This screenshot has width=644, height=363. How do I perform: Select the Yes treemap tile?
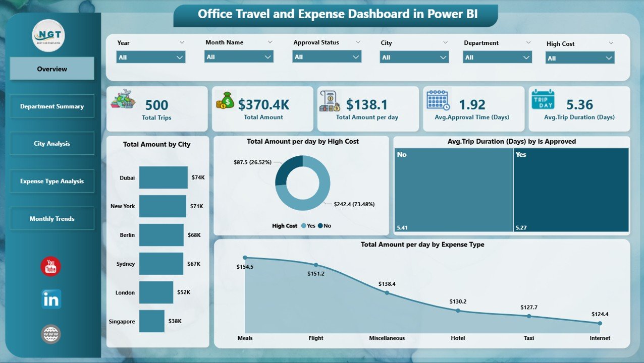(571, 190)
